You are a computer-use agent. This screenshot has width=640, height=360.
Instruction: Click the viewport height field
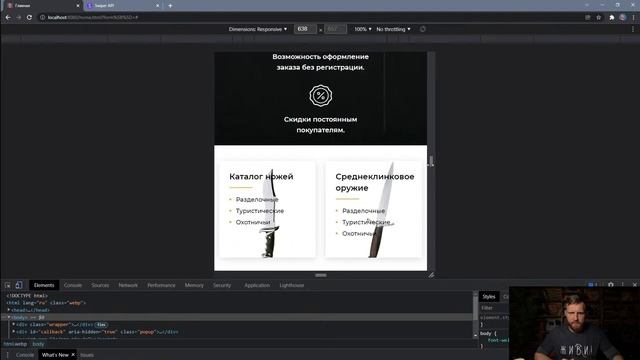[x=336, y=29]
